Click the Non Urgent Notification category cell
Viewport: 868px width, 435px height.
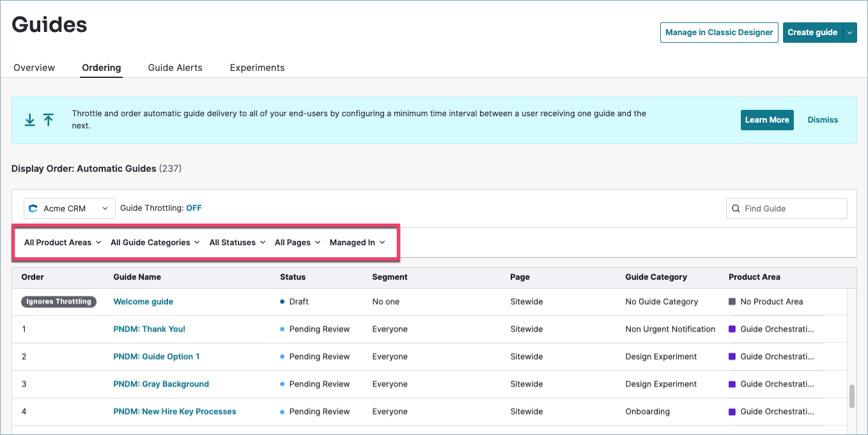pyautogui.click(x=670, y=329)
